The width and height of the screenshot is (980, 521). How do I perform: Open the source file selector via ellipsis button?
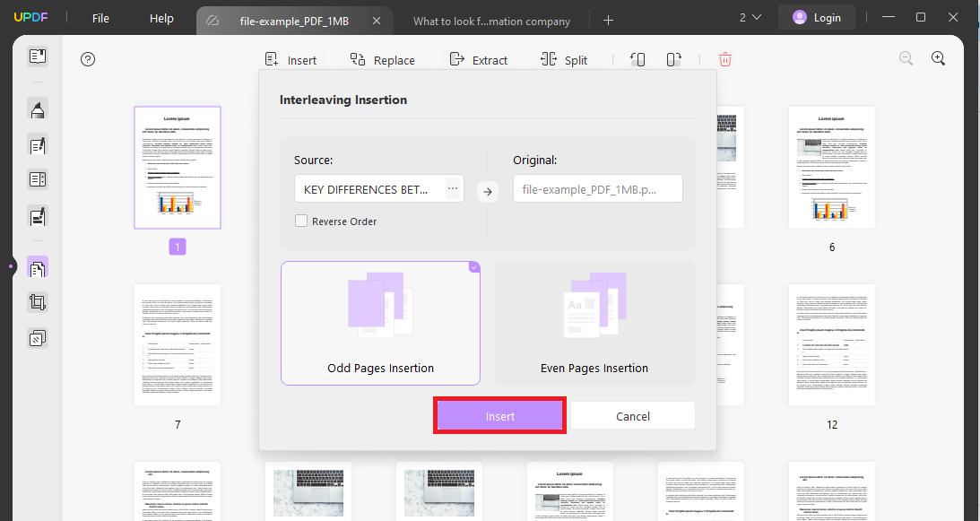453,188
